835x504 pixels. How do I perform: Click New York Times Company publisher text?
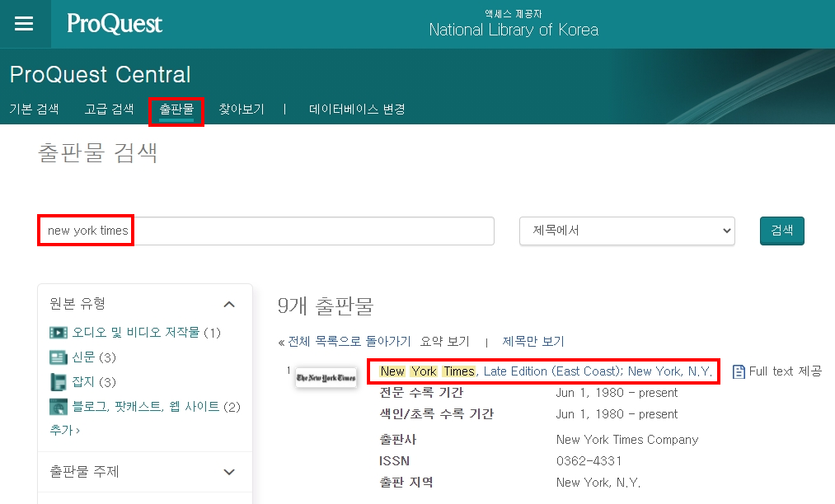point(627,440)
